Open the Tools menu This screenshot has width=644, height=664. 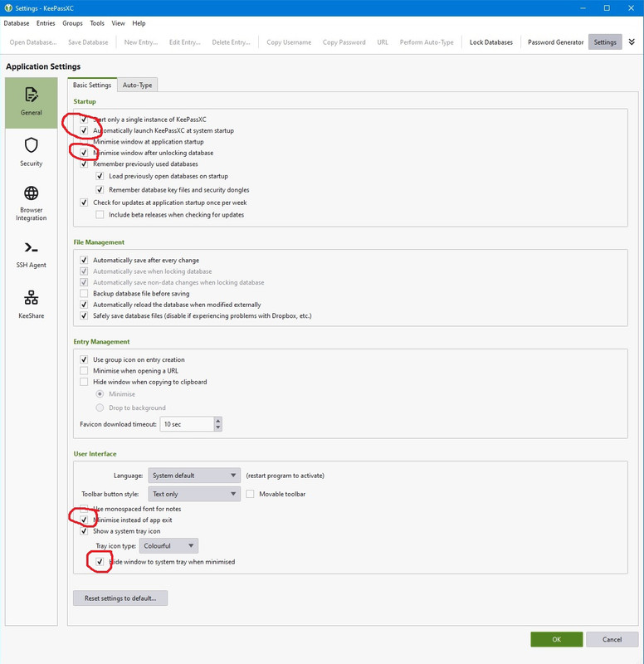[x=97, y=23]
